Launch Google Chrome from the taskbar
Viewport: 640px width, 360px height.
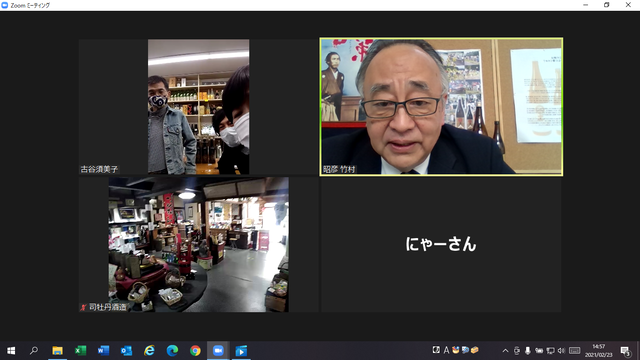coord(195,351)
